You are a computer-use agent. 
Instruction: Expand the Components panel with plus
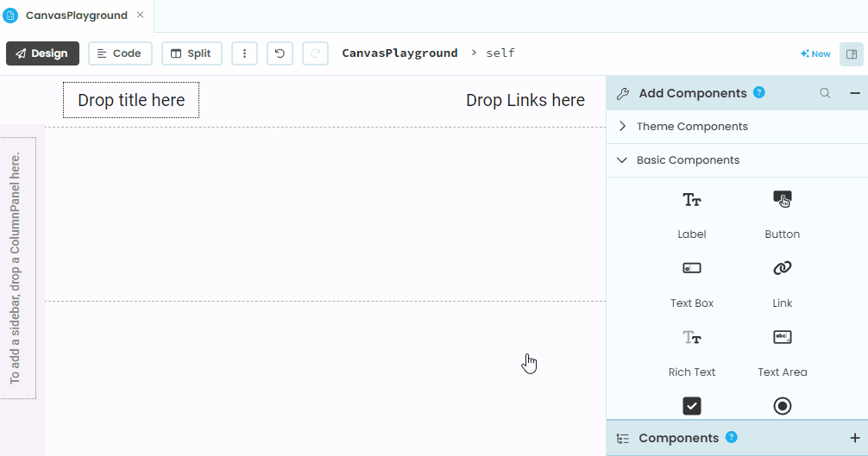[855, 438]
